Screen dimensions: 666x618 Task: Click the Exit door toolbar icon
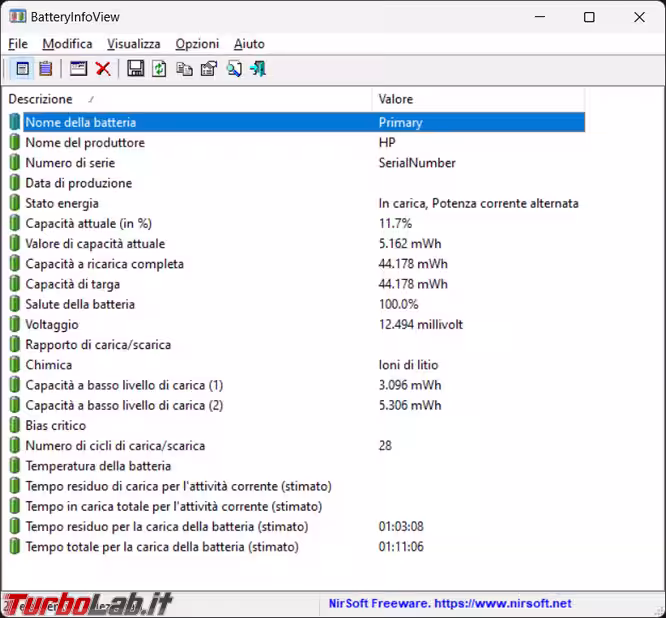pos(258,69)
